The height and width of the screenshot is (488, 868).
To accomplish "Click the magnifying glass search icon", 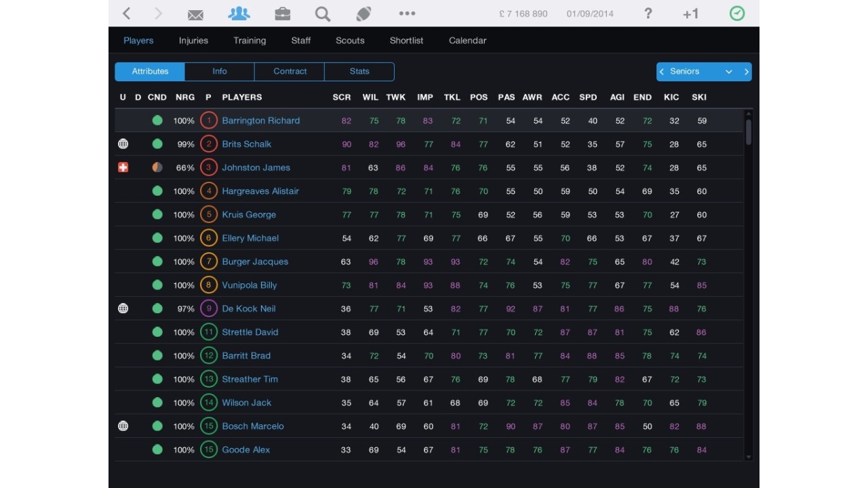I will (322, 14).
